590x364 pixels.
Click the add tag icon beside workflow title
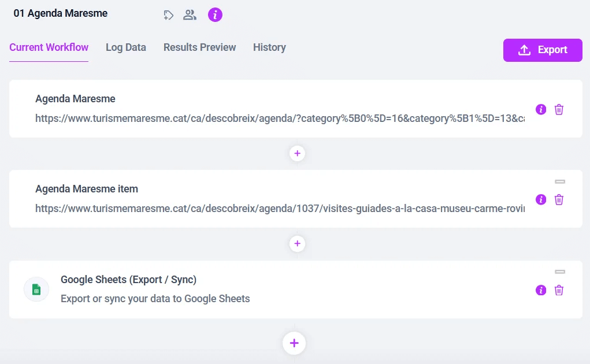click(x=168, y=15)
